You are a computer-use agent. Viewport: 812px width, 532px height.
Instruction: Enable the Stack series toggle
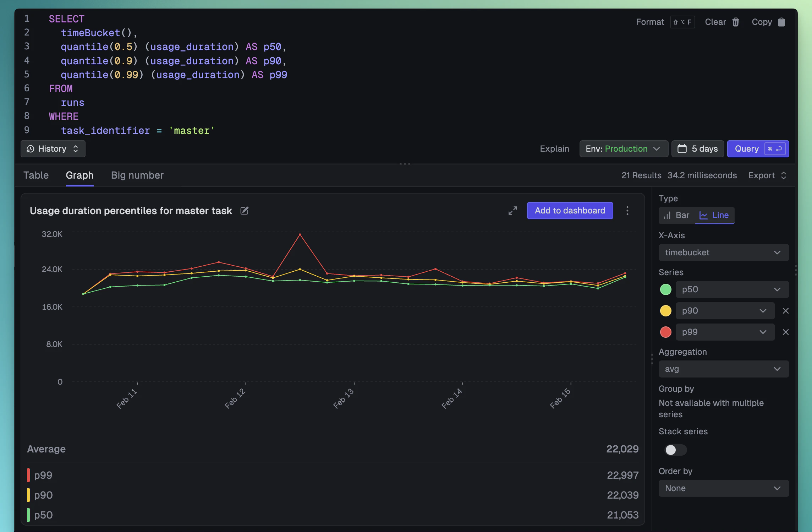(675, 450)
